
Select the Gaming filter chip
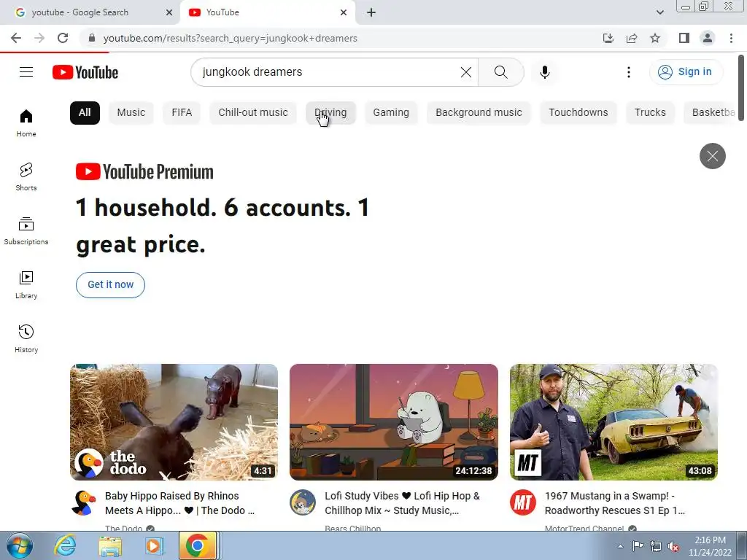coord(391,112)
